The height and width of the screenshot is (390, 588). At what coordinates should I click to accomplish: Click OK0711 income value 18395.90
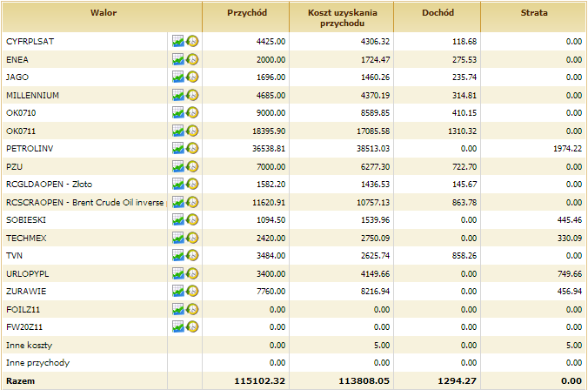click(269, 131)
